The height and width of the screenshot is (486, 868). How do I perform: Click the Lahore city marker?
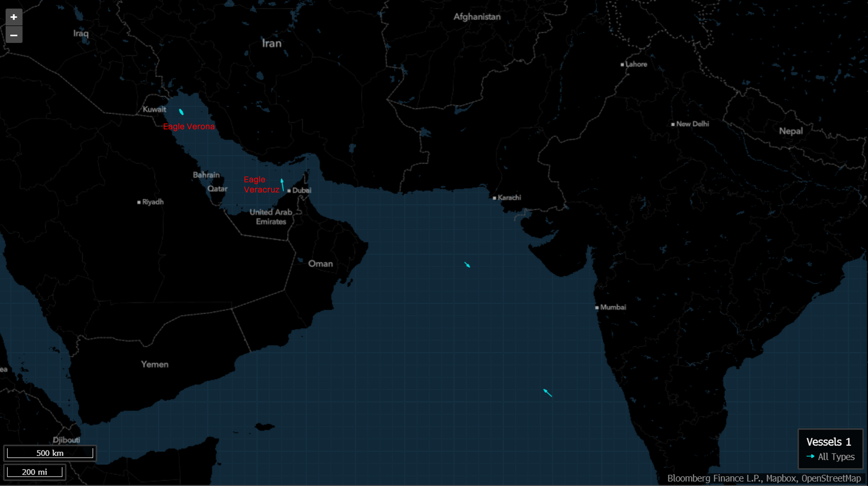pyautogui.click(x=622, y=65)
